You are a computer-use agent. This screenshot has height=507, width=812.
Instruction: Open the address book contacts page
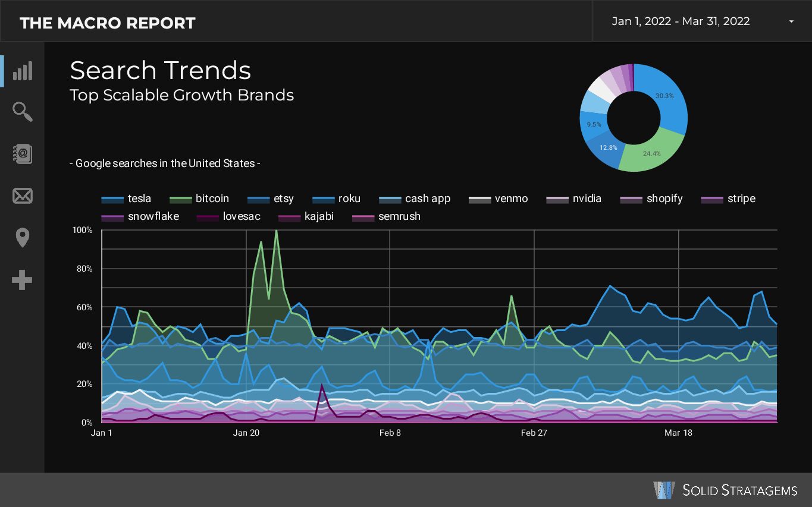pos(23,154)
